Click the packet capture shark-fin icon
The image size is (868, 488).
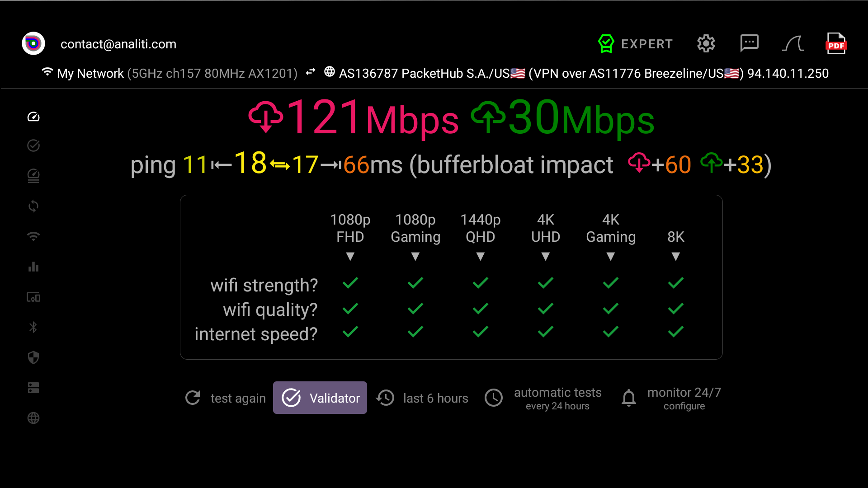click(793, 43)
